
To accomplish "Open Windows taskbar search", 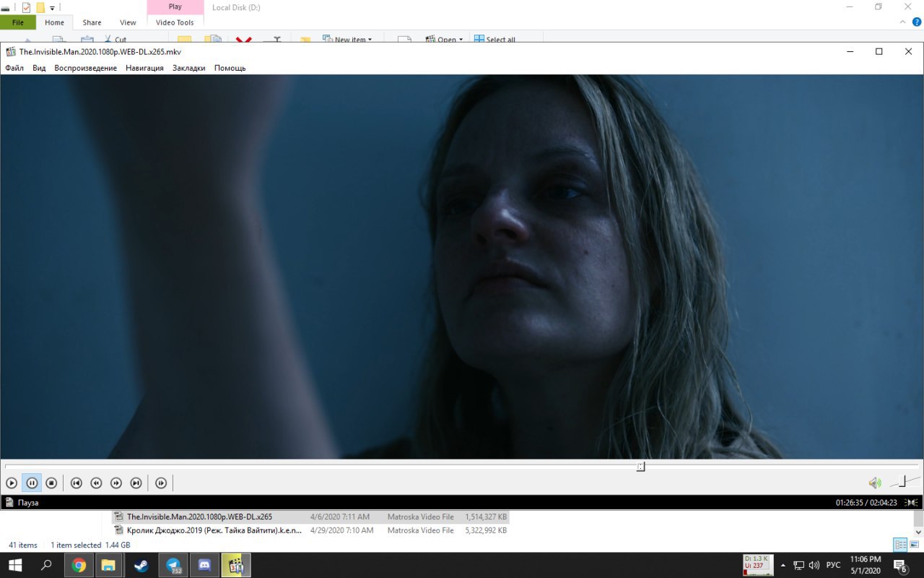I will tap(46, 565).
